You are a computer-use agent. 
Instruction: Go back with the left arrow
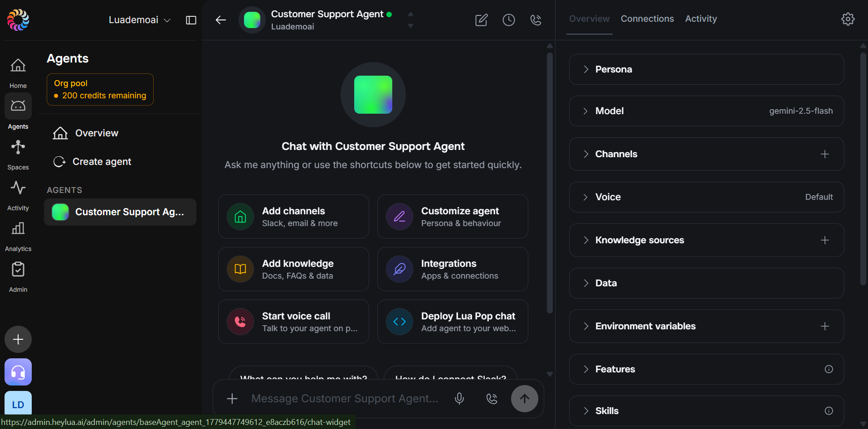point(221,20)
